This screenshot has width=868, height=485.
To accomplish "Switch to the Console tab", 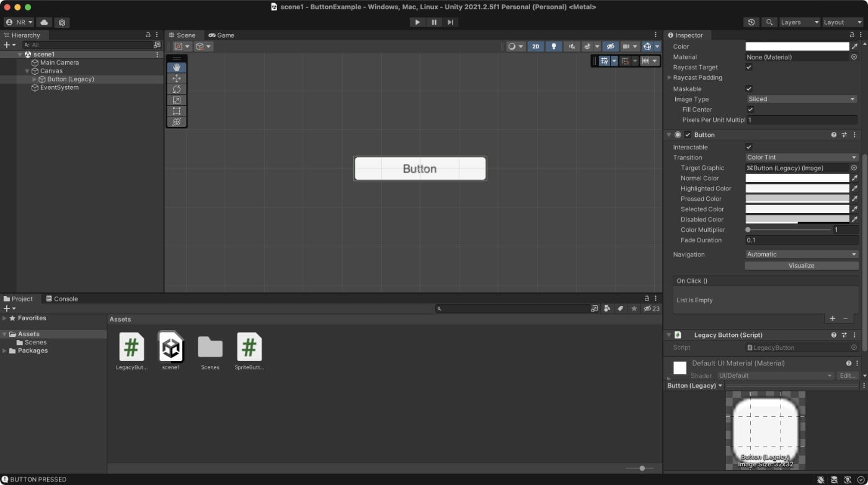I will 61,299.
